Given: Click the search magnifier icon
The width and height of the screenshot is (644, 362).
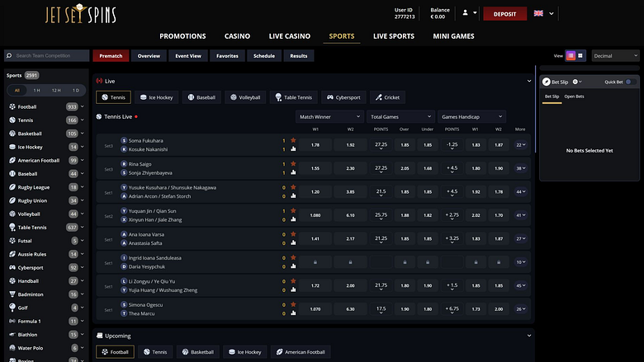Looking at the screenshot, I should (9, 55).
